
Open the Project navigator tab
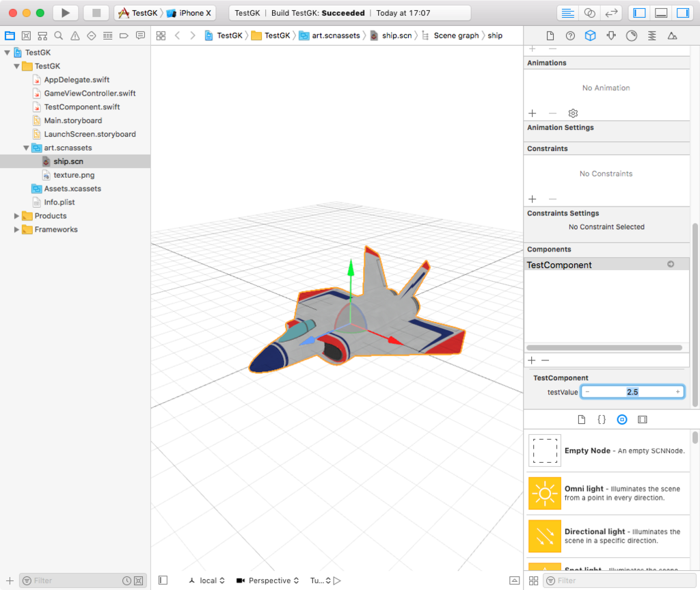pyautogui.click(x=10, y=36)
